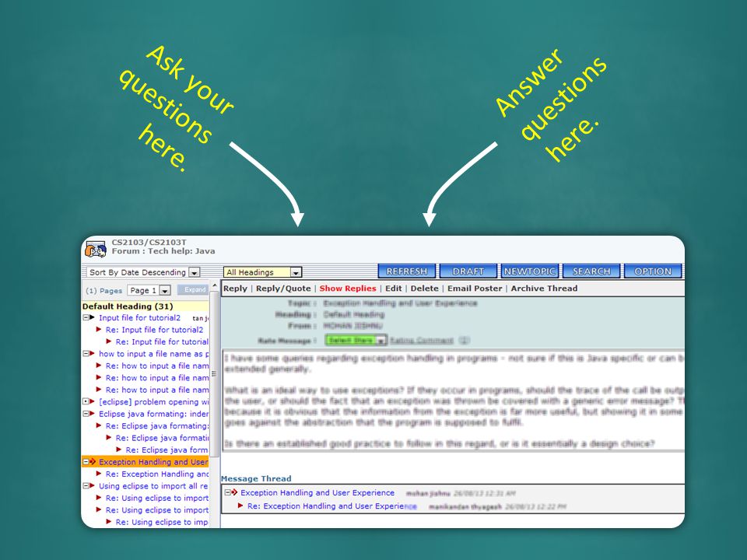The height and width of the screenshot is (560, 747).
Task: Expand the '[eclipse] problem opening' thread
Action: click(x=86, y=402)
